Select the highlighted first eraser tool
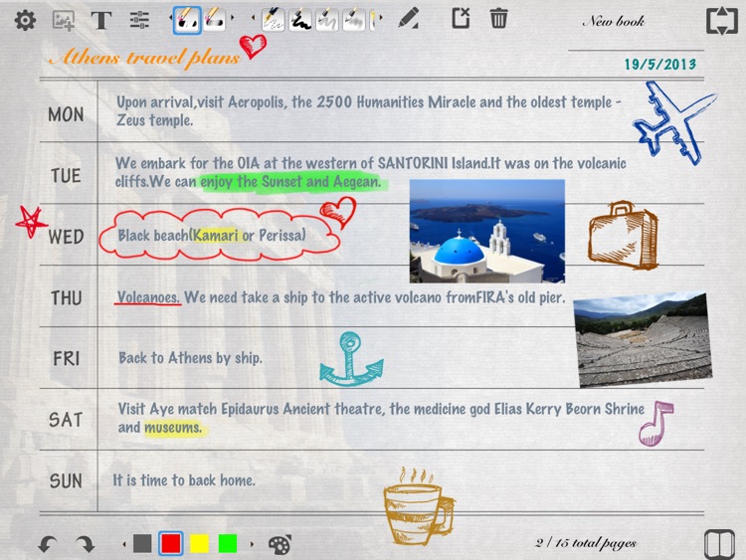 pos(187,20)
